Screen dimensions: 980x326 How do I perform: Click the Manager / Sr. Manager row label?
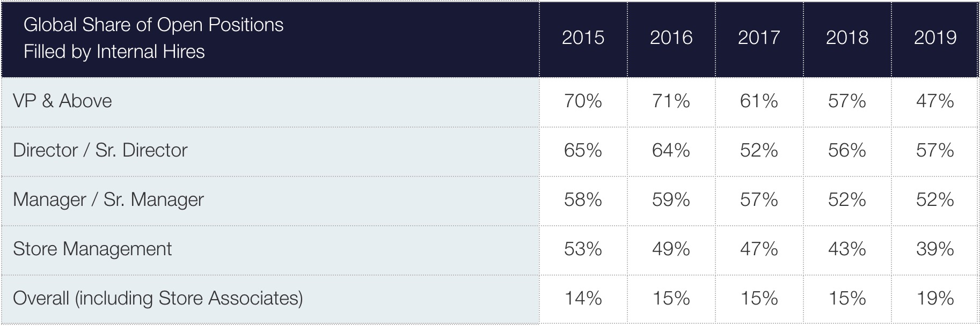(x=108, y=199)
